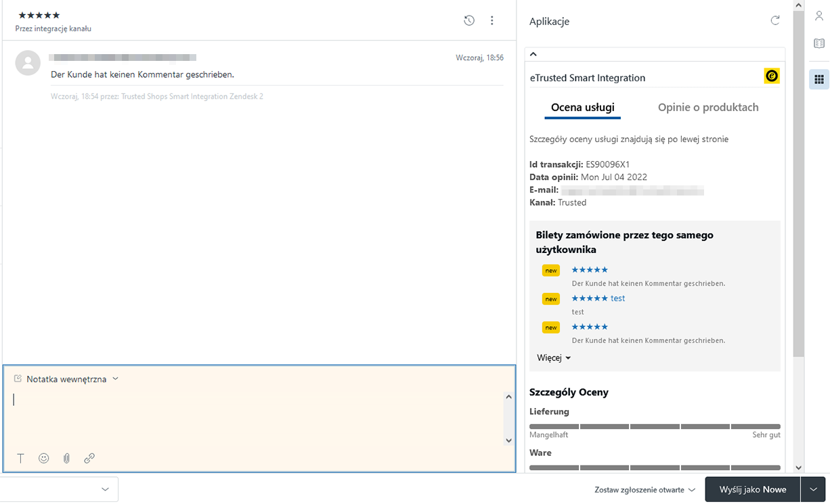Image resolution: width=830 pixels, height=504 pixels.
Task: Attach file with paperclip icon
Action: (x=66, y=458)
